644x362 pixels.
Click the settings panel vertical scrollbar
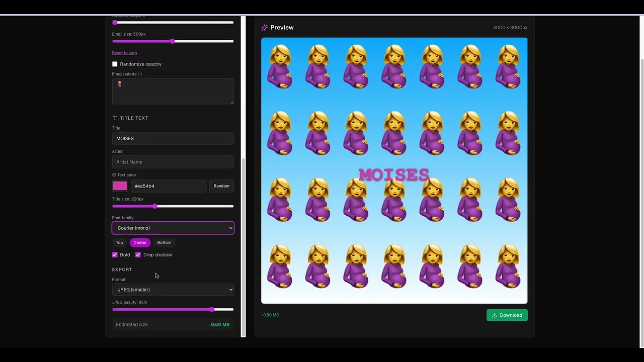point(244,246)
